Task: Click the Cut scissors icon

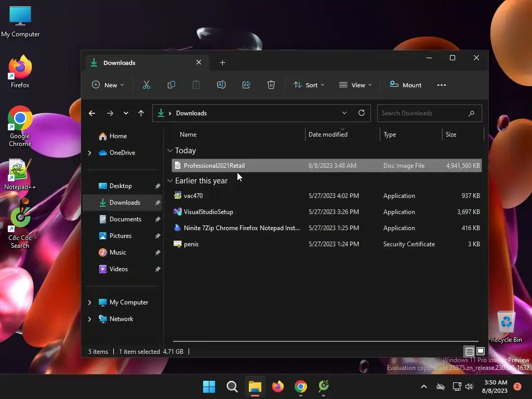Action: pyautogui.click(x=146, y=85)
